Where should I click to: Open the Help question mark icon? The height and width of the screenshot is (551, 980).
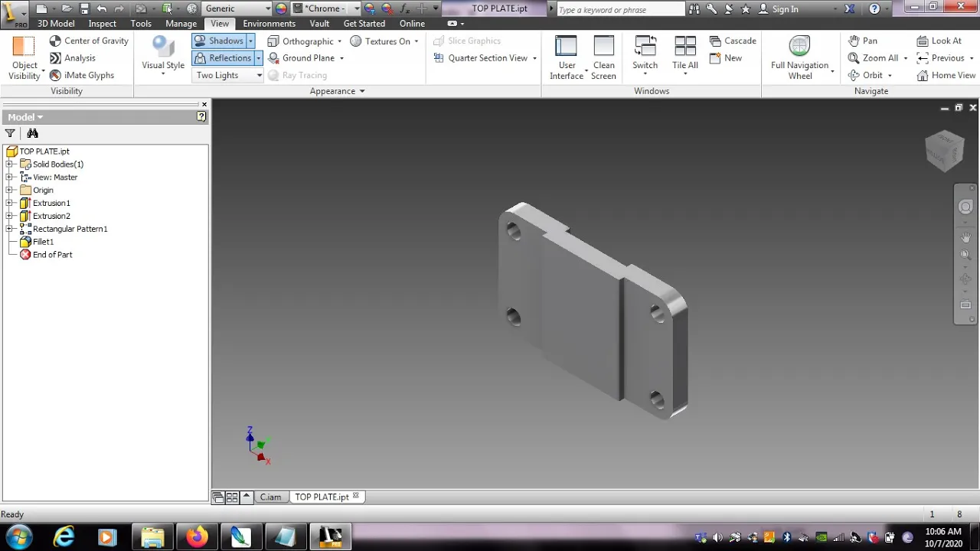click(x=874, y=9)
